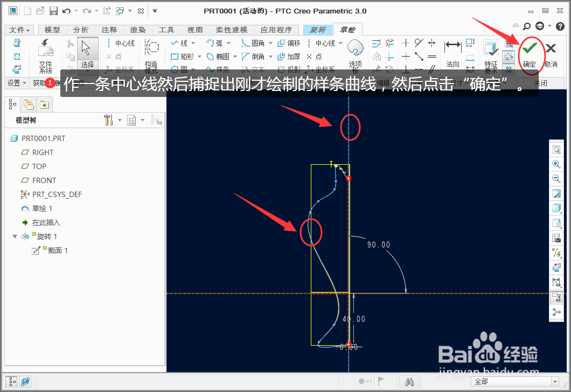Select the 椭圆 ellipse tool
Screen dimensions: 571x392
click(x=218, y=57)
